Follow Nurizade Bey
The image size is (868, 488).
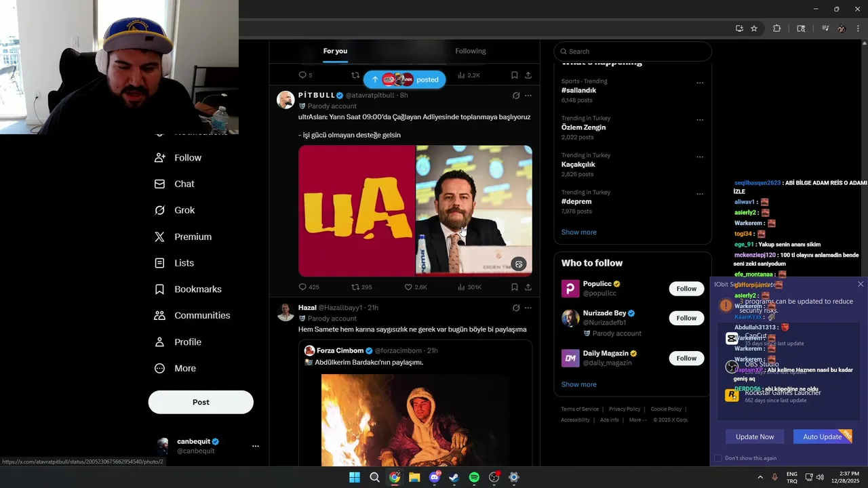tap(686, 318)
